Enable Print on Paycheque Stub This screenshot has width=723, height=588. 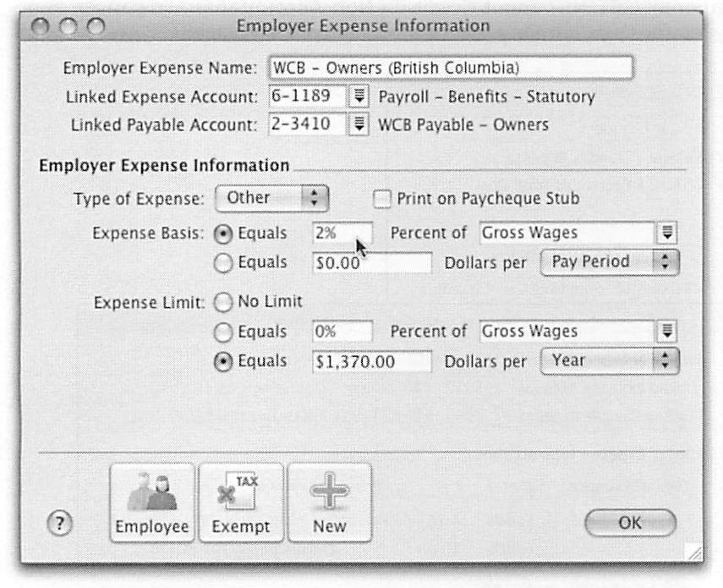(x=381, y=199)
